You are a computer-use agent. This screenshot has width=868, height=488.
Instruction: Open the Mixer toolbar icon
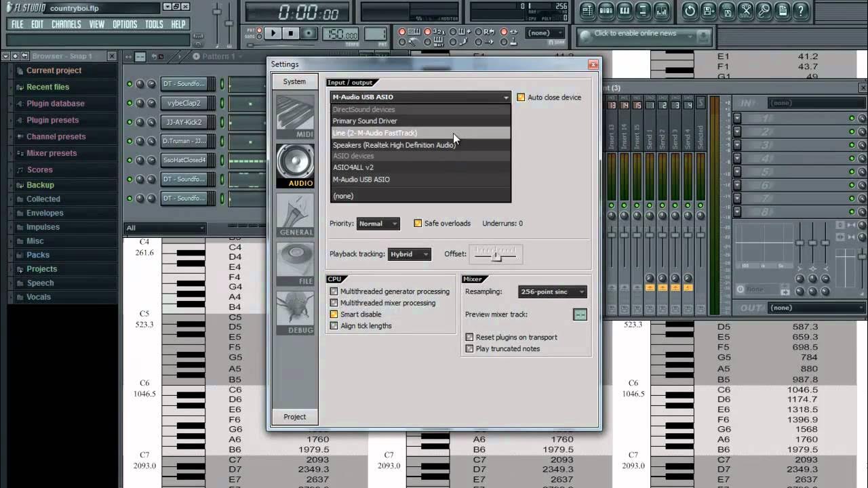pos(661,10)
